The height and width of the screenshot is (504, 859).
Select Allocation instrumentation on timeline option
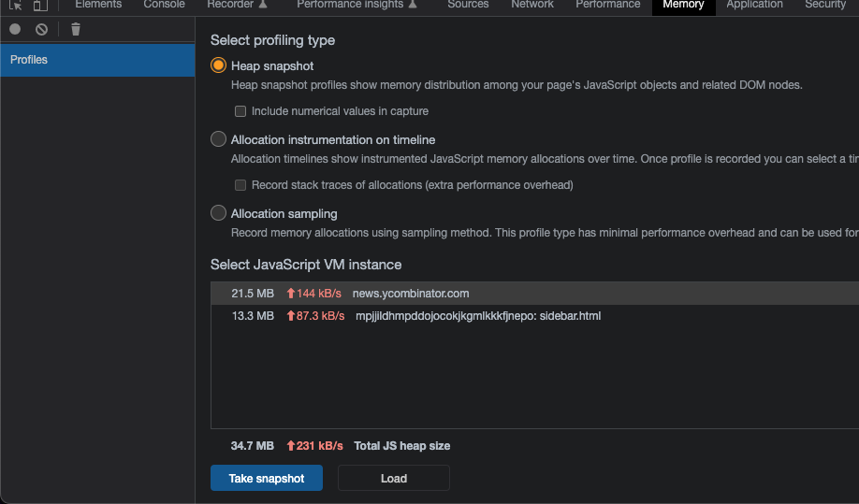[x=218, y=139]
